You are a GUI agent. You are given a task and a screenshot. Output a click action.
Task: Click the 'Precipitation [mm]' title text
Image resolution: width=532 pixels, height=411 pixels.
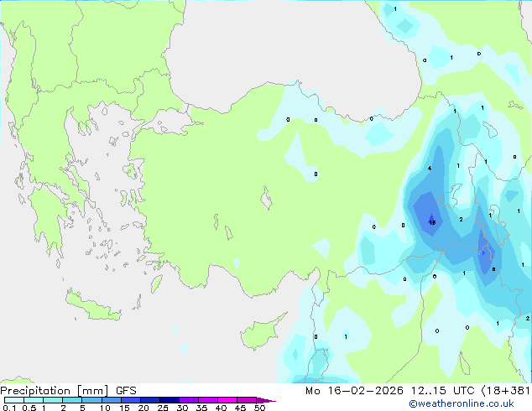(55, 391)
